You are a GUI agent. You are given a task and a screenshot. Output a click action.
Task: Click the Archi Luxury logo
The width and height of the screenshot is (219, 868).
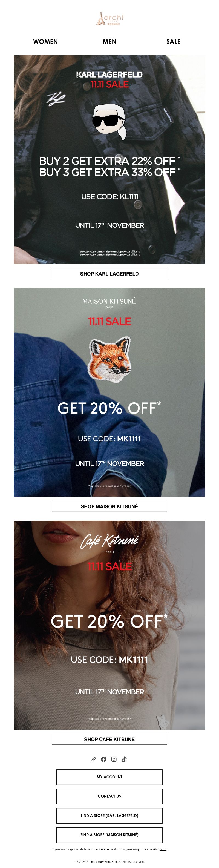click(109, 19)
